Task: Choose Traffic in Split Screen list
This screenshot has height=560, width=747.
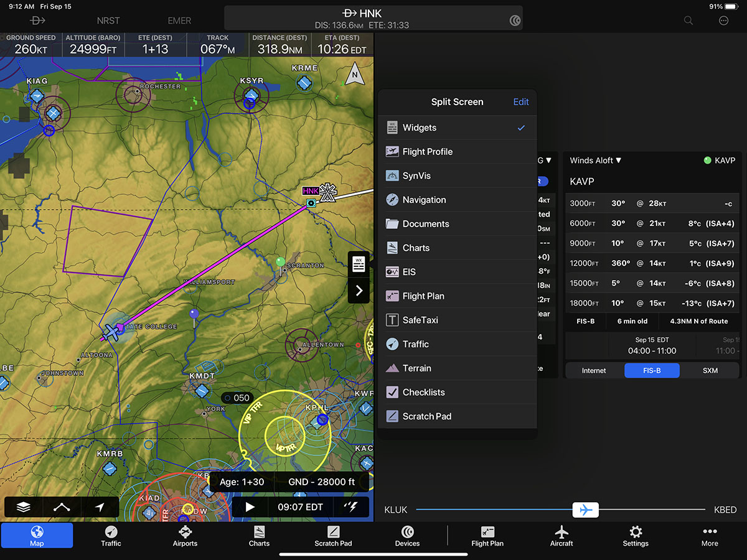Action: 457,344
